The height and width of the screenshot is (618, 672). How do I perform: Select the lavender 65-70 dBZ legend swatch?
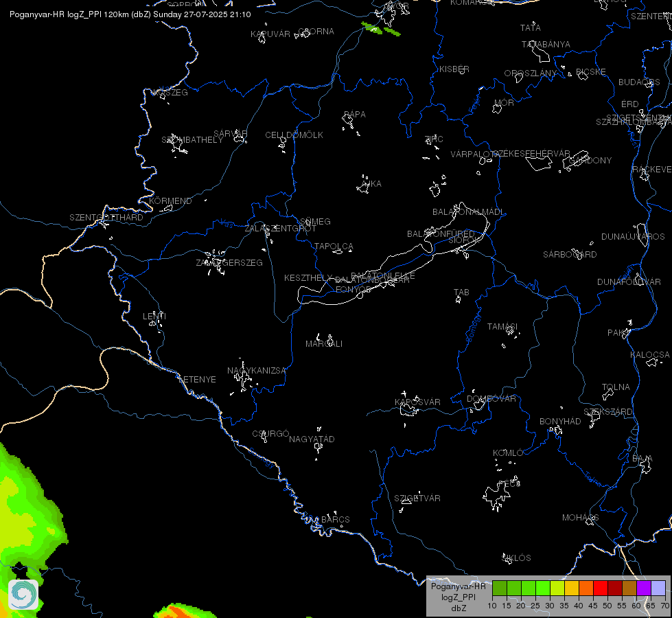[658, 588]
